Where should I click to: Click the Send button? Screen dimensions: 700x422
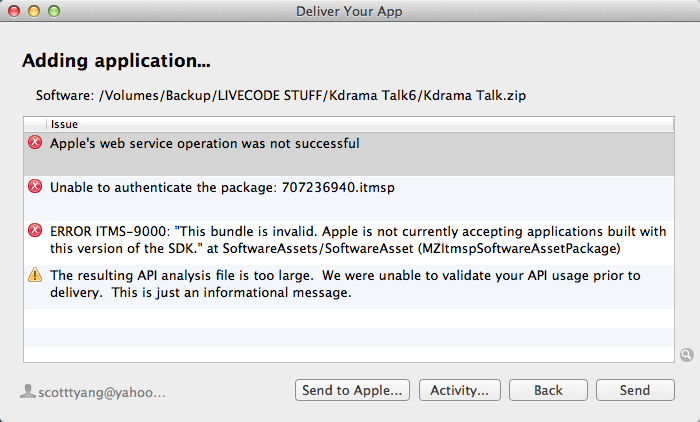coord(634,390)
